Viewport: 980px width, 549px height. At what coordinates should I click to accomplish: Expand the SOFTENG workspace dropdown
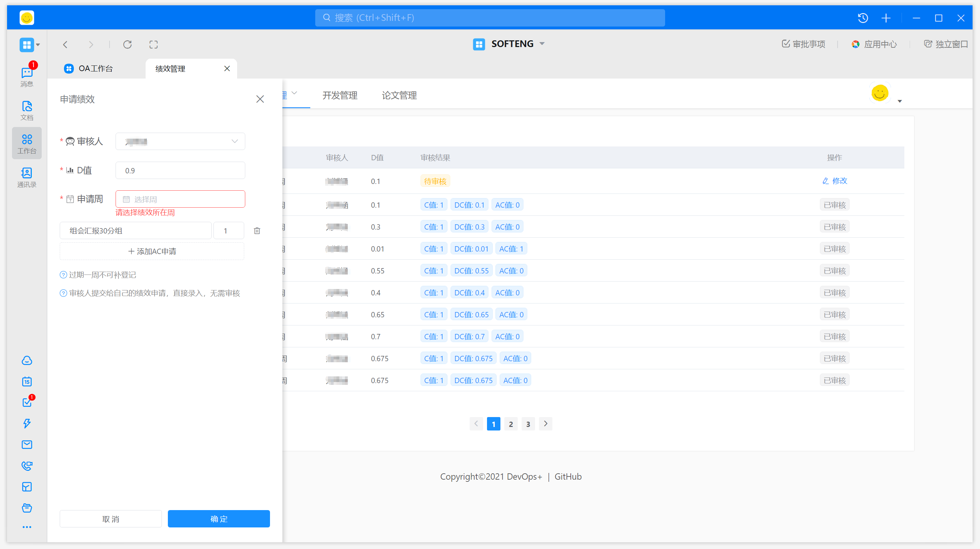click(542, 44)
